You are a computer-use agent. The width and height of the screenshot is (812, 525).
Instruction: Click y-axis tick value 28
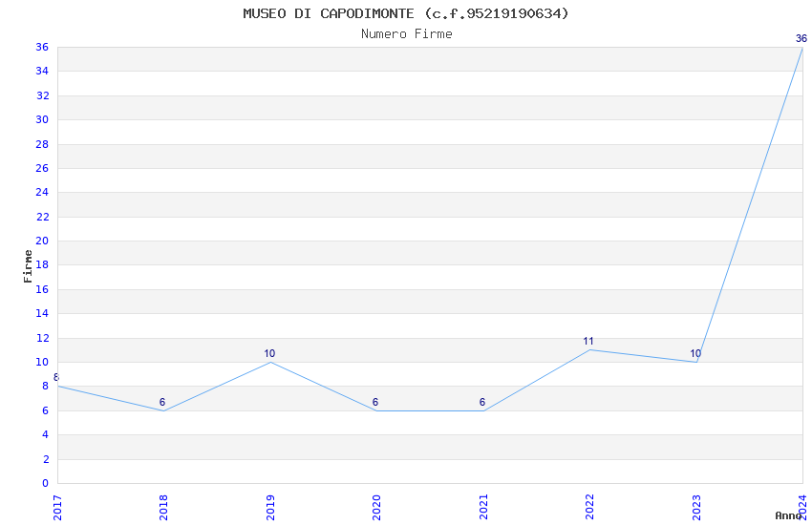pyautogui.click(x=42, y=144)
